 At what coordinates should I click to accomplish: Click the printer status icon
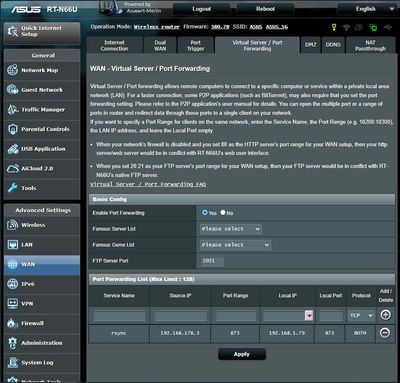pos(359,27)
